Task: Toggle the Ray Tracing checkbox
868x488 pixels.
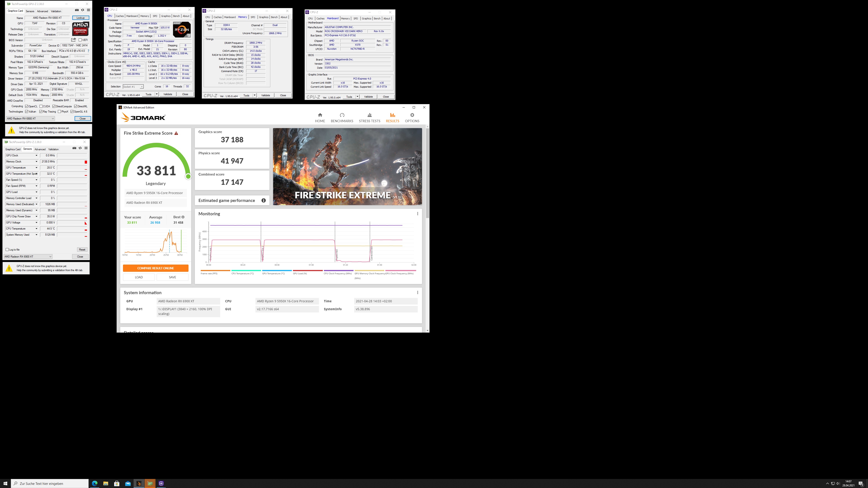Action: pos(41,111)
